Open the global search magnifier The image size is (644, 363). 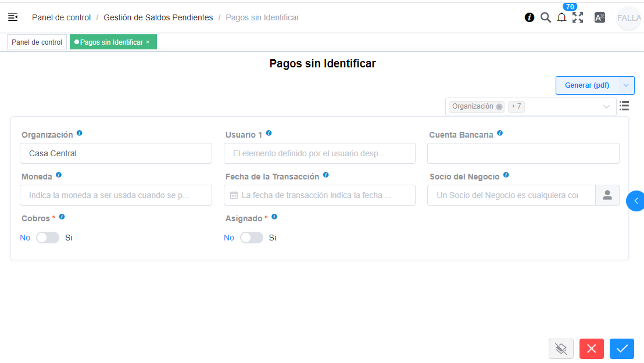click(x=546, y=17)
